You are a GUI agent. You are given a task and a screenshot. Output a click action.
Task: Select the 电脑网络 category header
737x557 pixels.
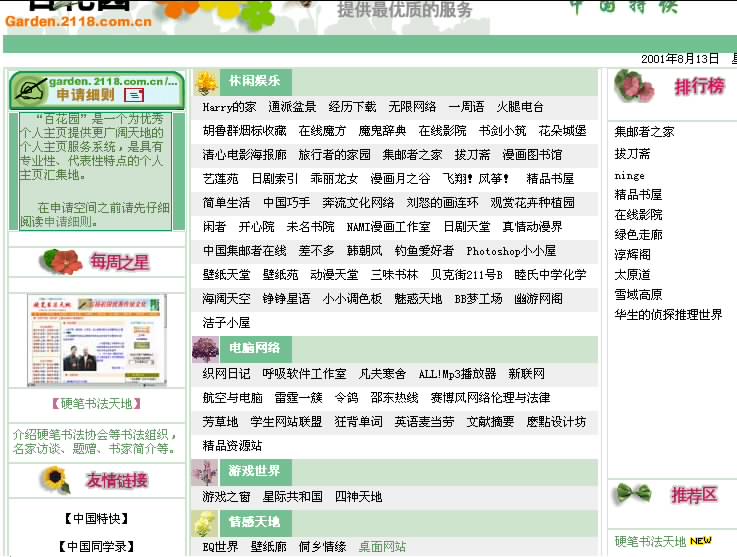coord(254,348)
